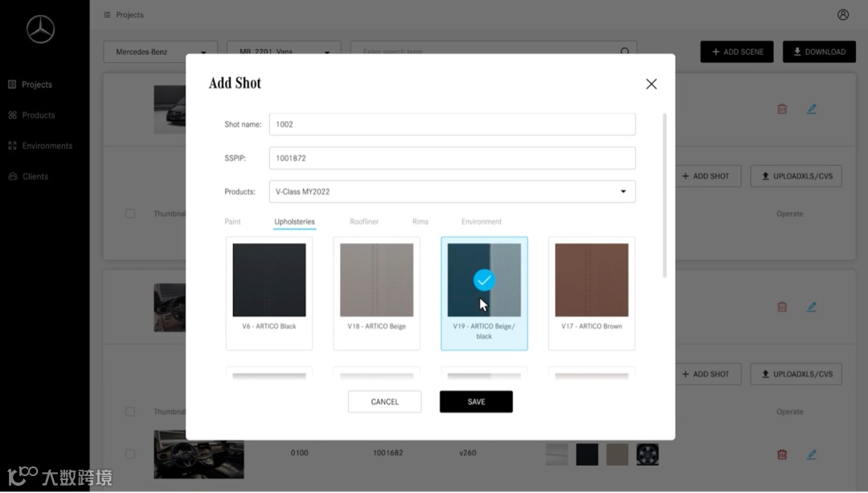This screenshot has height=493, width=868.
Task: Click the search magnifier icon
Action: [624, 51]
